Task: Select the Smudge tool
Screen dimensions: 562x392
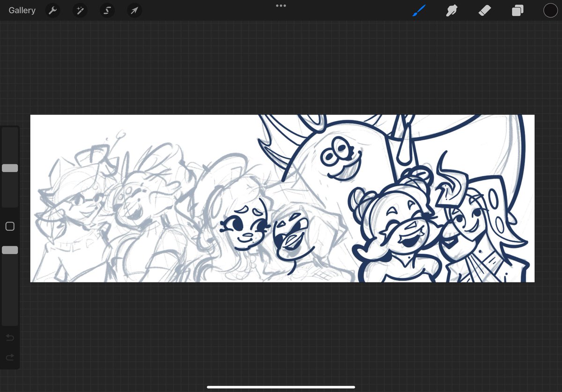Action: pos(451,10)
